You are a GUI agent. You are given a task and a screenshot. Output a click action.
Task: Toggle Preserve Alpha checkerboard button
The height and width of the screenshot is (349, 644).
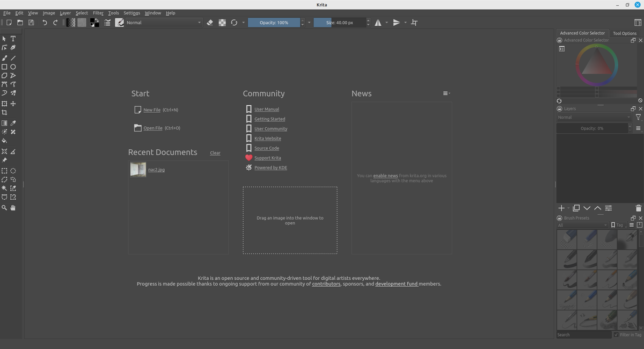pos(222,23)
